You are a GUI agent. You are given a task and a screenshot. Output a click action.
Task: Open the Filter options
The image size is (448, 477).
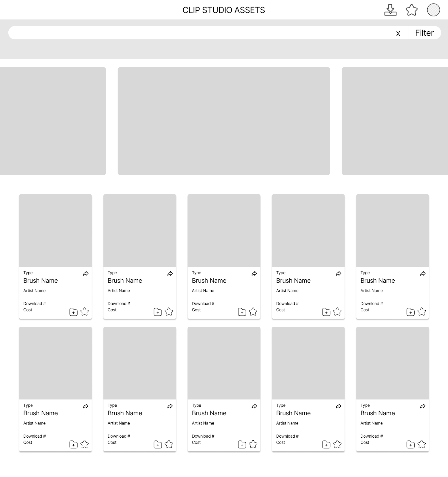pyautogui.click(x=424, y=33)
